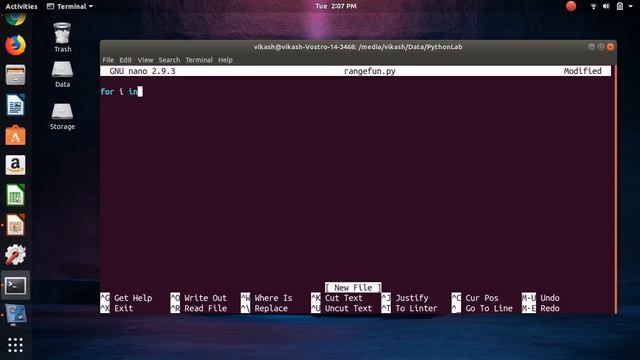
Task: Launch Chrome from the dock
Action: point(16,19)
